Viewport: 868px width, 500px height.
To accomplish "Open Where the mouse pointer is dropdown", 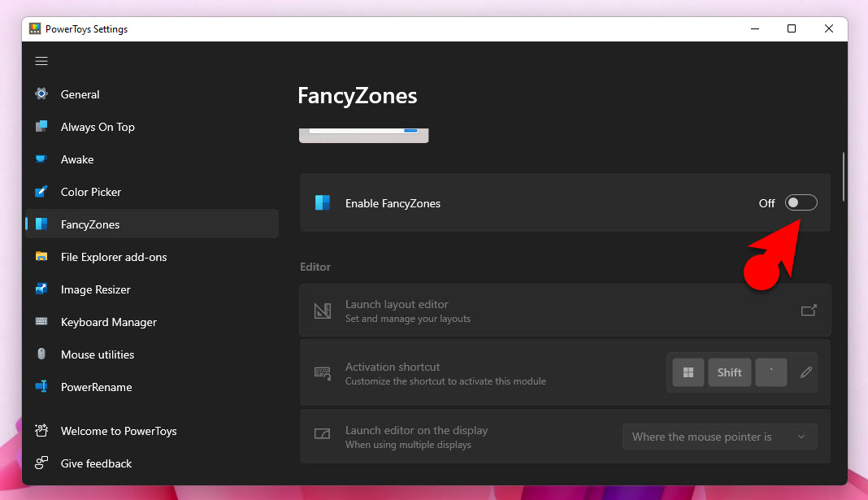I will [x=719, y=437].
